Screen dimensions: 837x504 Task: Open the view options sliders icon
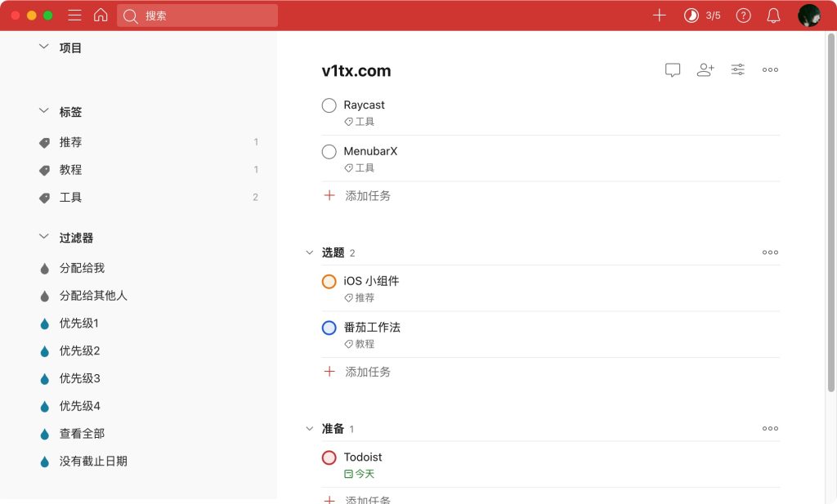738,69
